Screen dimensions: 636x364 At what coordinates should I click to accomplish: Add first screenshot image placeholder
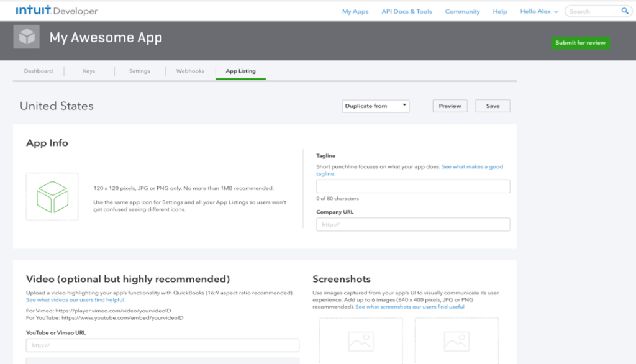tap(361, 341)
